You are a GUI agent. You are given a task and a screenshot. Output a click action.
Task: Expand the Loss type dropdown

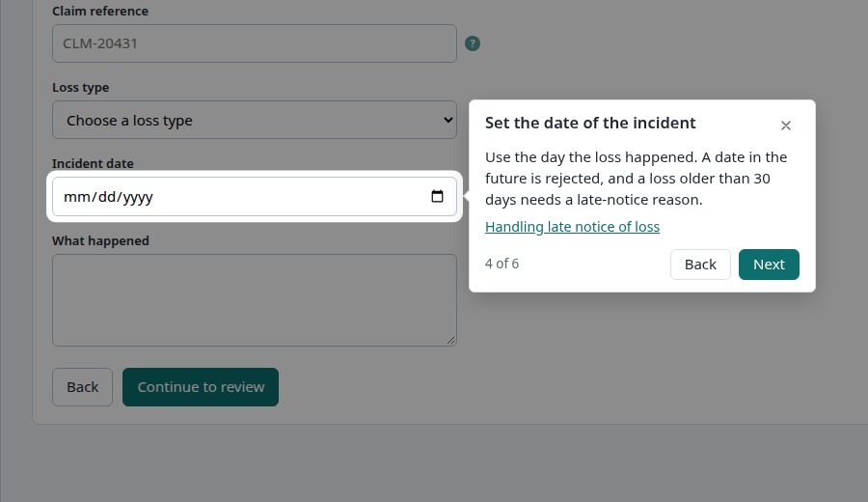(x=255, y=120)
